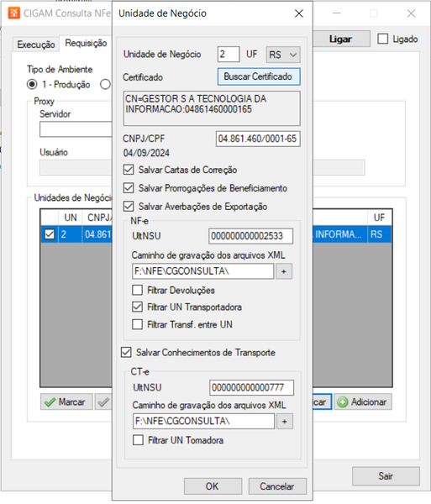431x504 pixels.
Task: Browse CT-e XML path with plus button
Action: 285,422
